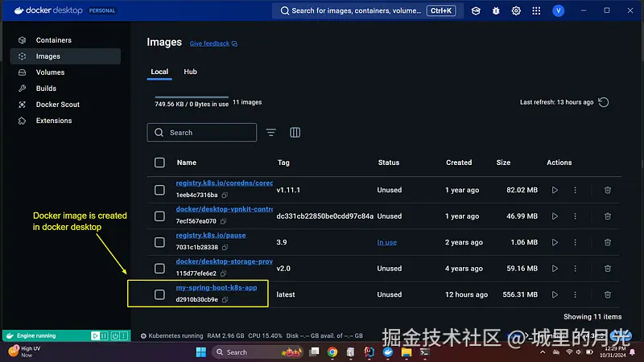Run the desktop-vpnkit-controller image
644x362 pixels.
[555, 216]
